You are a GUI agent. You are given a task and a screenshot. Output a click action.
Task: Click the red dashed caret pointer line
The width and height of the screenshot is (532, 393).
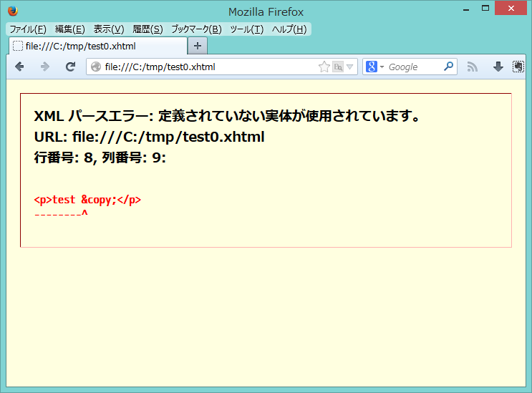tap(61, 213)
